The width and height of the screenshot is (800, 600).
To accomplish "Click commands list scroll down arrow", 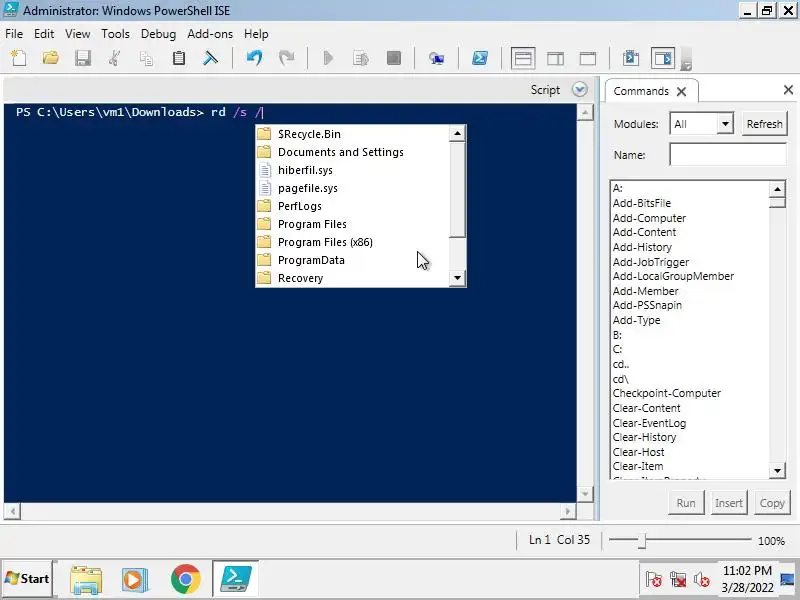I will pos(777,470).
